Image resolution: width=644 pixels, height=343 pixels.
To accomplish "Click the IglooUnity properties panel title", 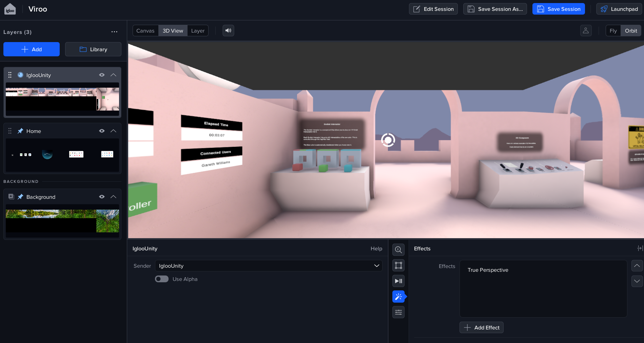I will coord(145,249).
